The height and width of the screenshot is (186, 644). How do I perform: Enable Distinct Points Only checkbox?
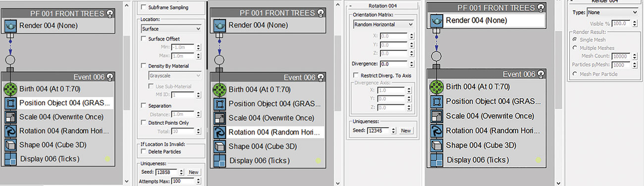pyautogui.click(x=144, y=123)
